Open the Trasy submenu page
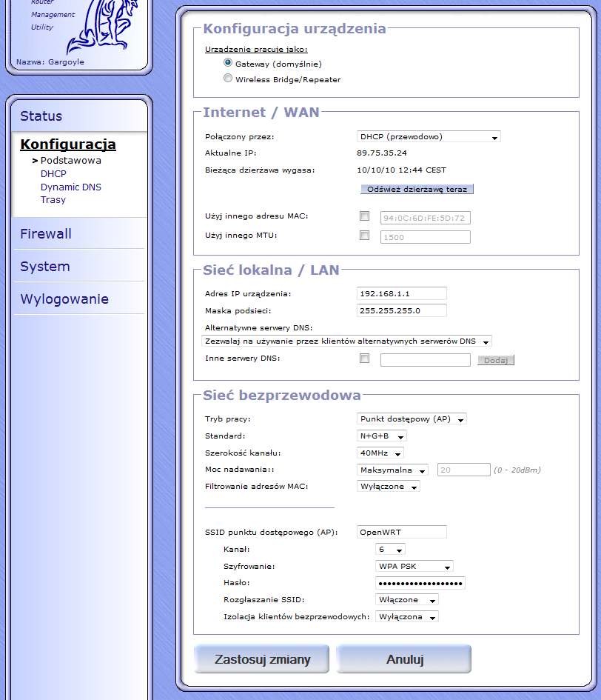The image size is (601, 700). pyautogui.click(x=53, y=199)
